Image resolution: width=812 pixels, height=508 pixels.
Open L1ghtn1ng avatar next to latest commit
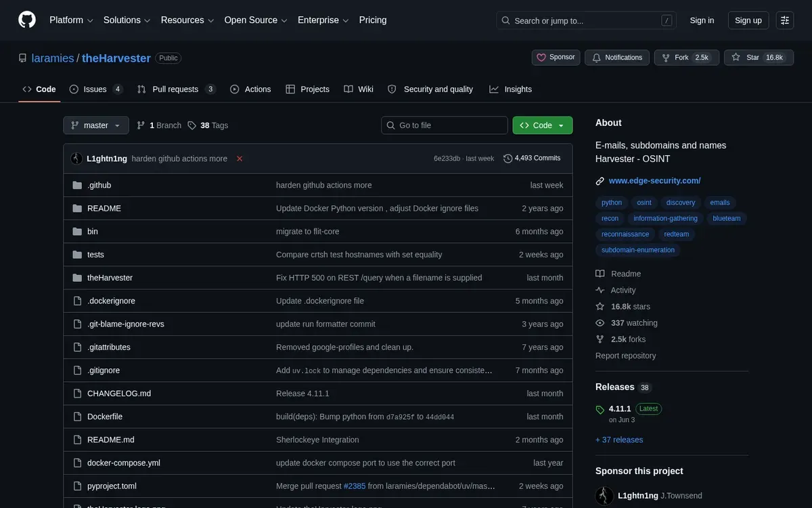coord(76,158)
